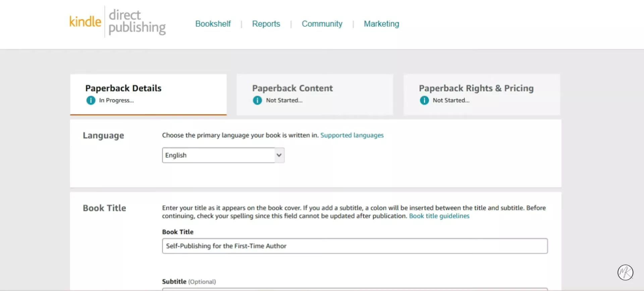Open the Marketing navigation link
This screenshot has width=644, height=291.
click(381, 24)
